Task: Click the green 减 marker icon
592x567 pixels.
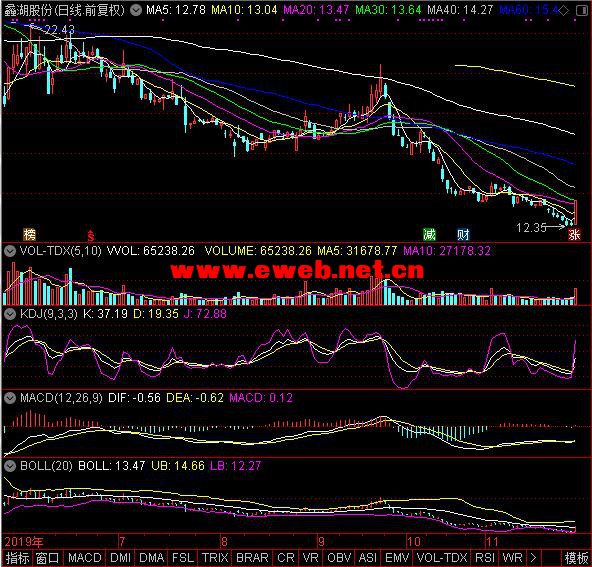Action: (x=429, y=234)
